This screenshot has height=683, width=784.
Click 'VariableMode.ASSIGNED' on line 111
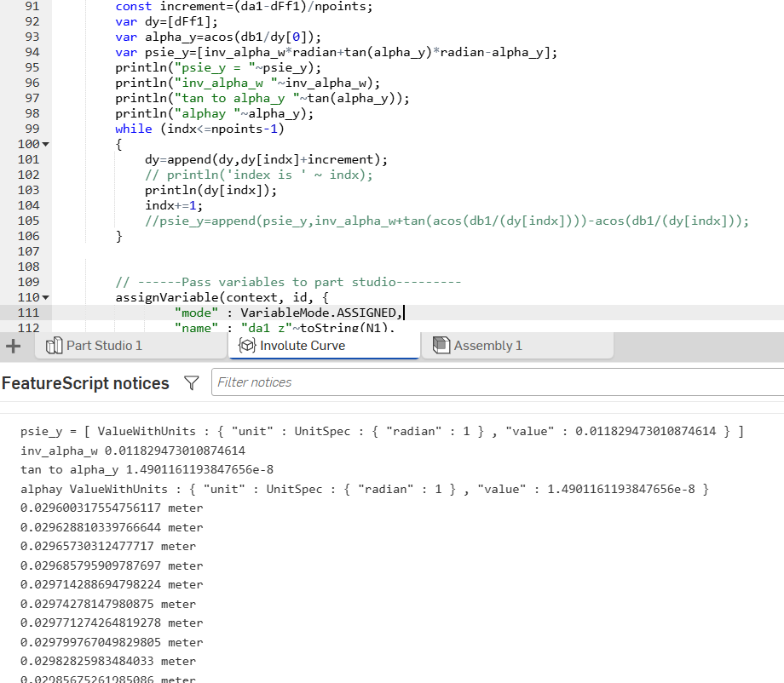click(318, 313)
